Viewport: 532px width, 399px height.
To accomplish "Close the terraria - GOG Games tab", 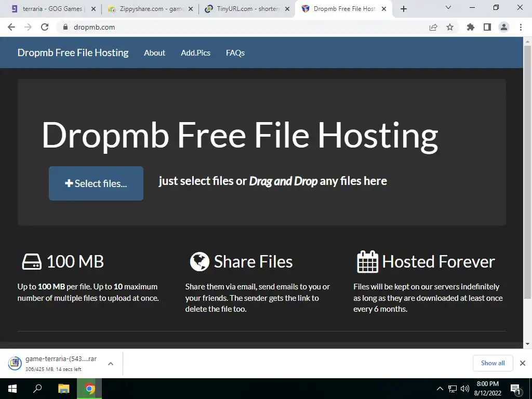I will coord(94,9).
